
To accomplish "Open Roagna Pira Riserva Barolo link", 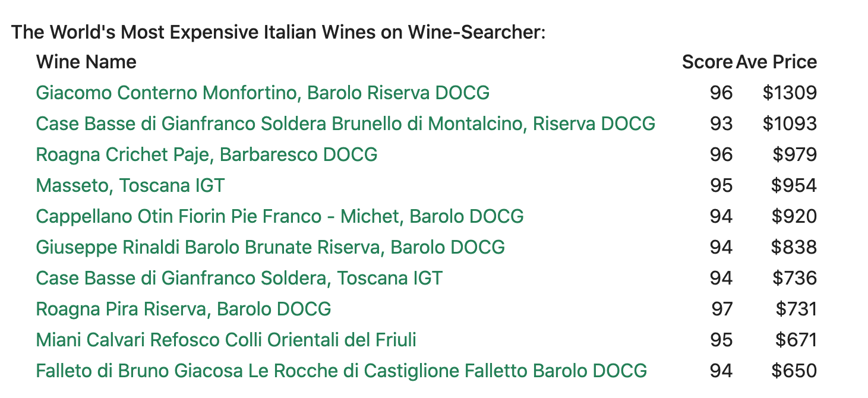I will coord(184,309).
